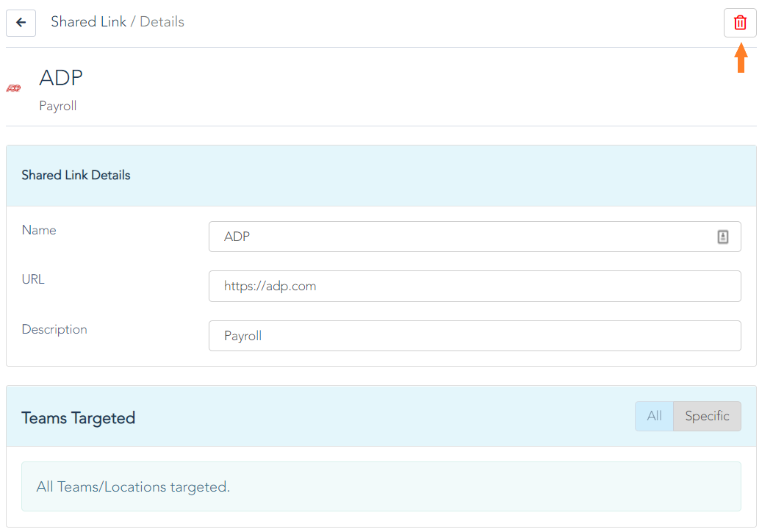Click the Description field label
The image size is (773, 532).
click(x=54, y=329)
